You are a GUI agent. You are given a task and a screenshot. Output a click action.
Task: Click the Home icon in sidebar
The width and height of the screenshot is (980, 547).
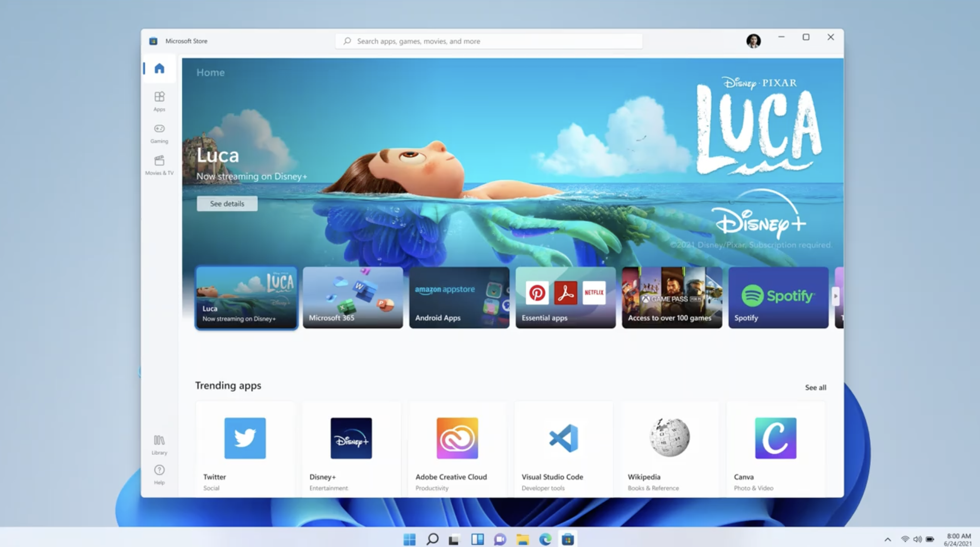pyautogui.click(x=159, y=69)
